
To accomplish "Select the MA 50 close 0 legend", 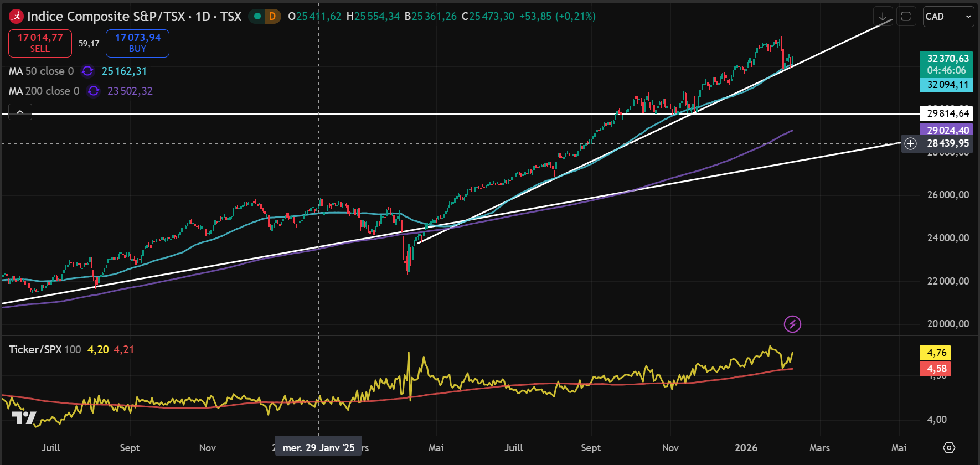I will tap(41, 71).
